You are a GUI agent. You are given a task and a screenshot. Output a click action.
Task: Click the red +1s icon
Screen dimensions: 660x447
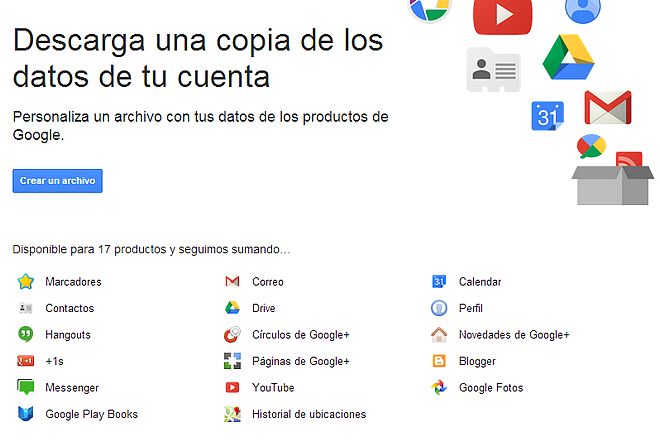pyautogui.click(x=26, y=361)
